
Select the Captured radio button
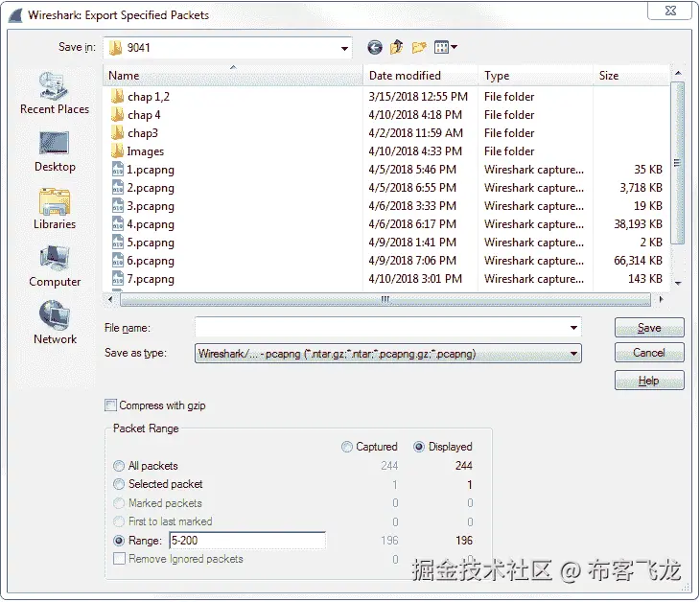[x=347, y=447]
